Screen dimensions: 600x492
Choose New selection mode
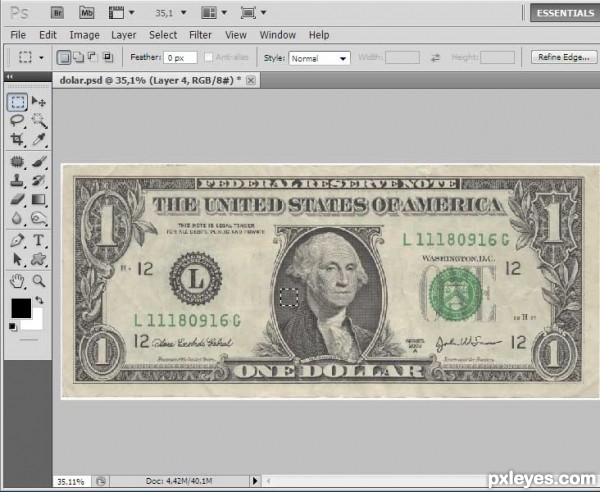[64, 57]
